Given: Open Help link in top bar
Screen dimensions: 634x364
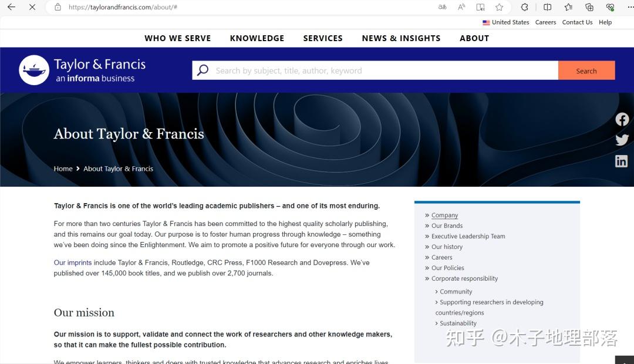Looking at the screenshot, I should coord(605,22).
